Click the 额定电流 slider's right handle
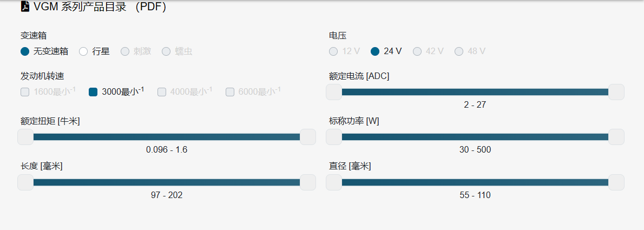The height and width of the screenshot is (230, 644). point(616,92)
